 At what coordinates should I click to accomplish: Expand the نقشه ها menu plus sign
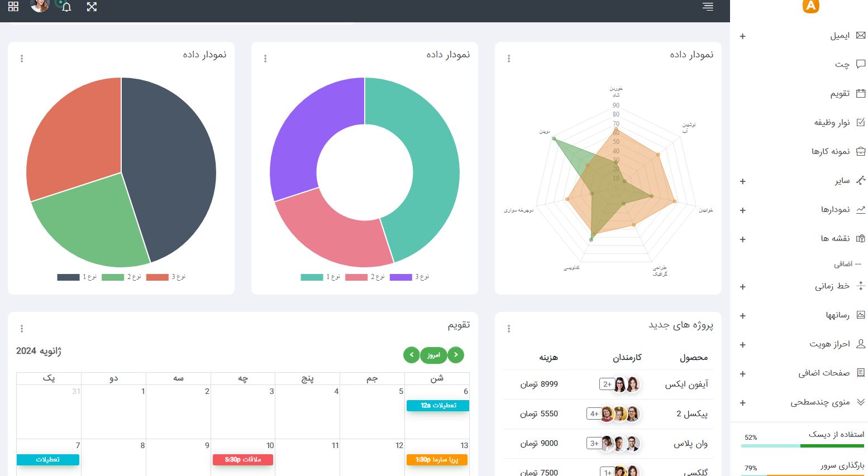coord(742,239)
